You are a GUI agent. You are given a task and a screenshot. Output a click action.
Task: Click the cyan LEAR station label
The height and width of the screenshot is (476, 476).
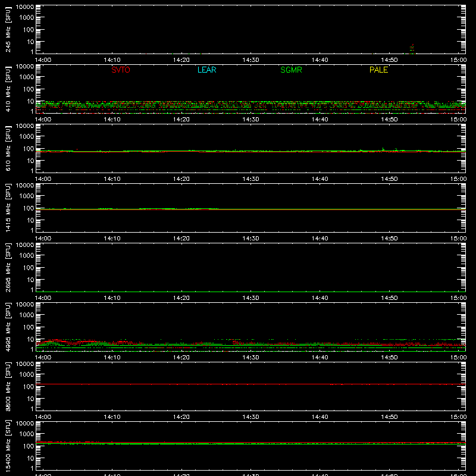pos(206,70)
